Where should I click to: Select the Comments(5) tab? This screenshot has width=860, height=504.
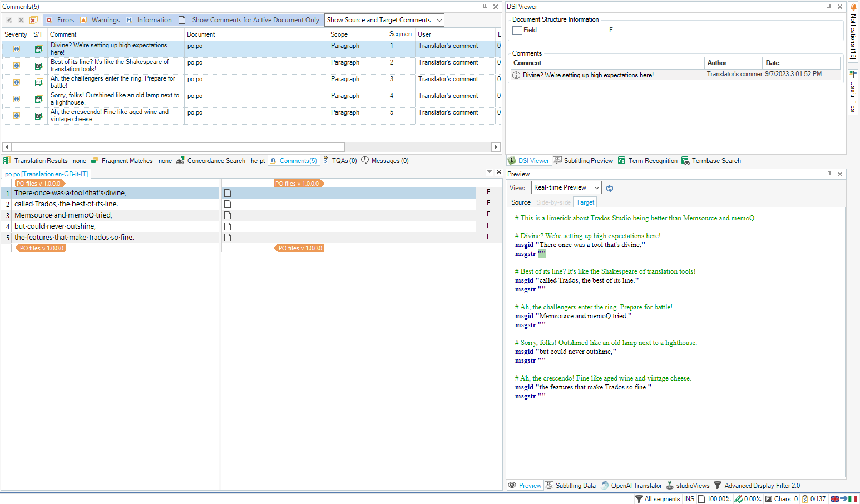coord(294,161)
